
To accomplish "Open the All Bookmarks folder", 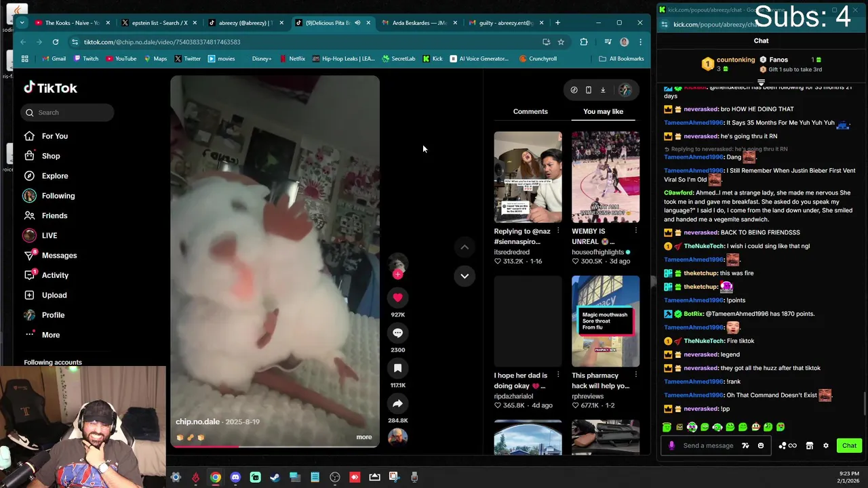I will click(621, 59).
